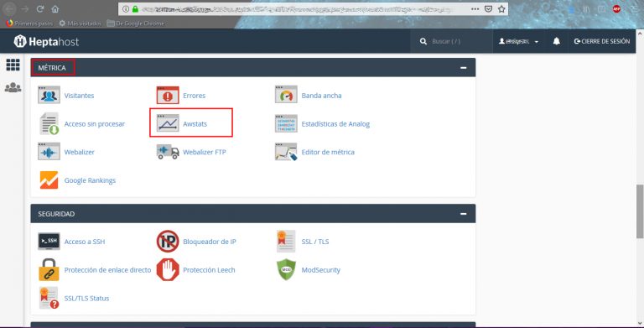Open the Awstats link

(x=195, y=123)
